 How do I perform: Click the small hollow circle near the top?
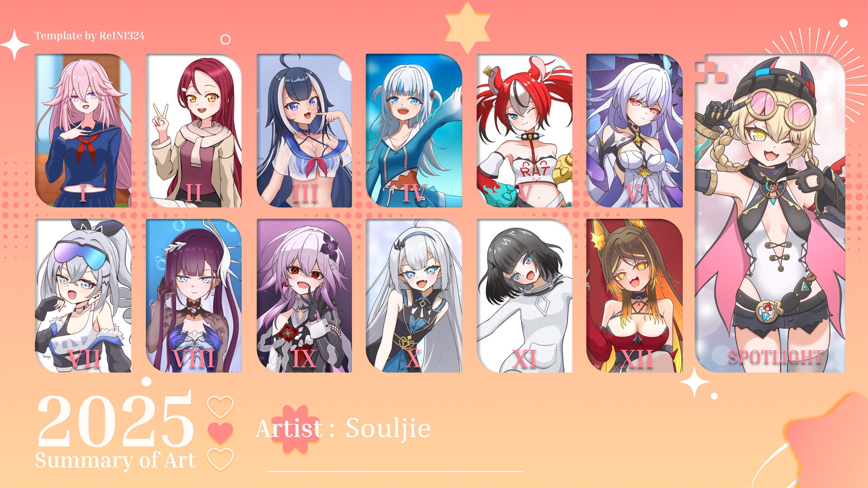click(x=225, y=40)
